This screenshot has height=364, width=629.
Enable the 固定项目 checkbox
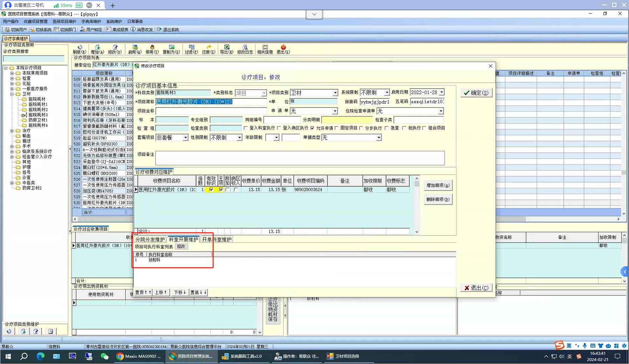click(337, 128)
